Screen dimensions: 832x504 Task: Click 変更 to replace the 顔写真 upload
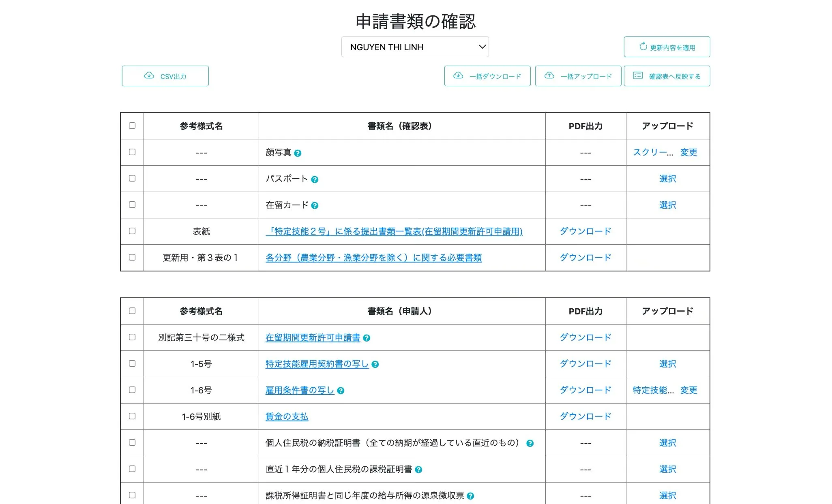click(x=689, y=153)
